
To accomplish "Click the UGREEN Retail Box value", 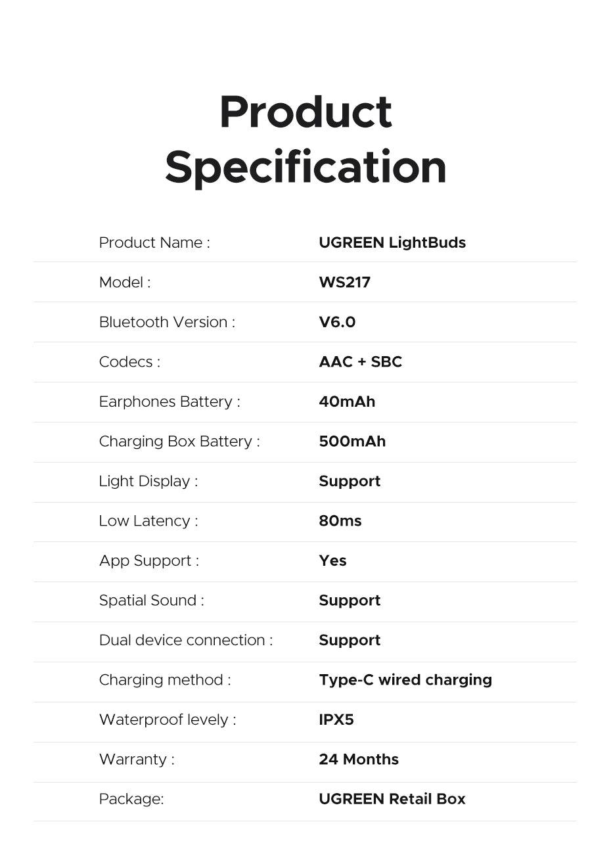I will [392, 799].
